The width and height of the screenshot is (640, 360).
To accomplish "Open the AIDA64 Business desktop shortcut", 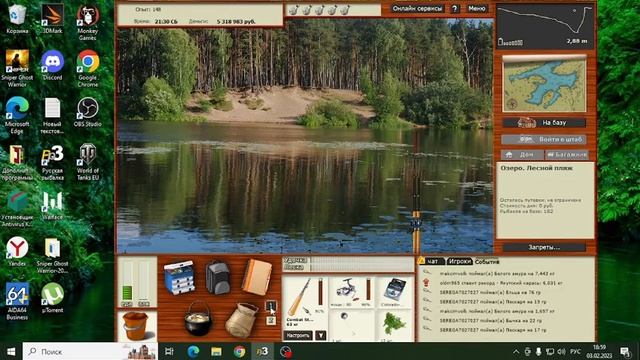I will click(x=17, y=301).
